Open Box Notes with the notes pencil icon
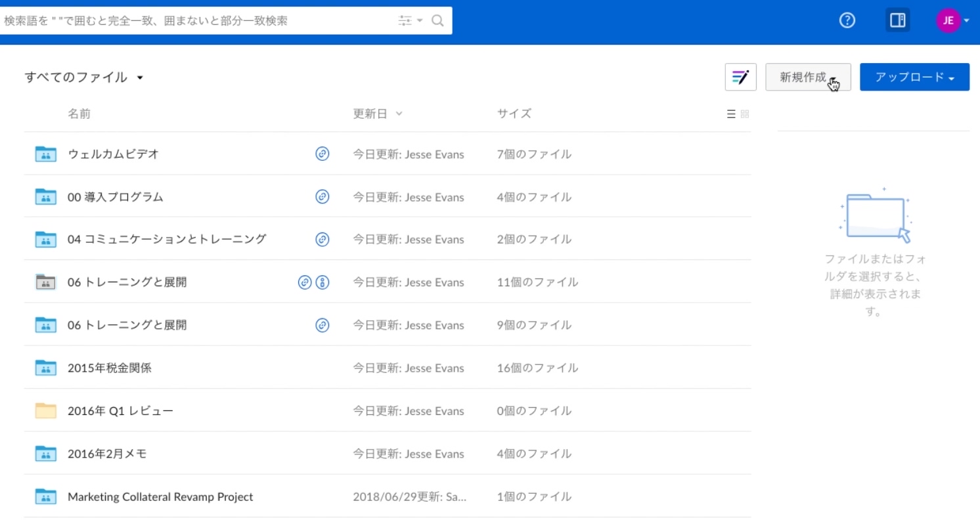 740,77
